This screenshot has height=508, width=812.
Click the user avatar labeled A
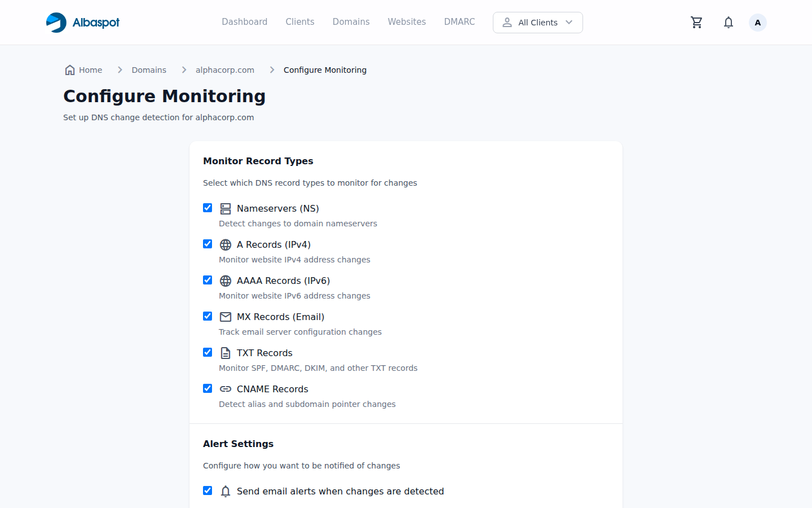click(757, 22)
